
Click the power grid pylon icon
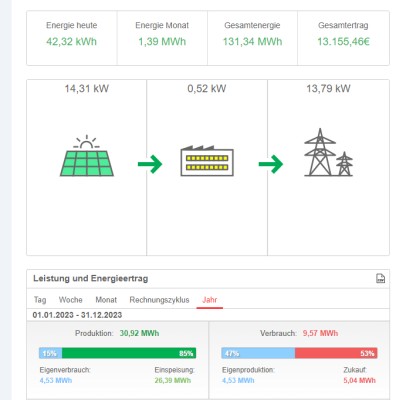328,152
